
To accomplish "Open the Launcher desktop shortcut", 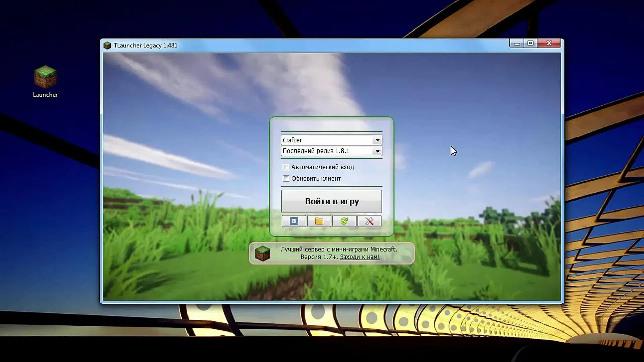I will point(45,81).
